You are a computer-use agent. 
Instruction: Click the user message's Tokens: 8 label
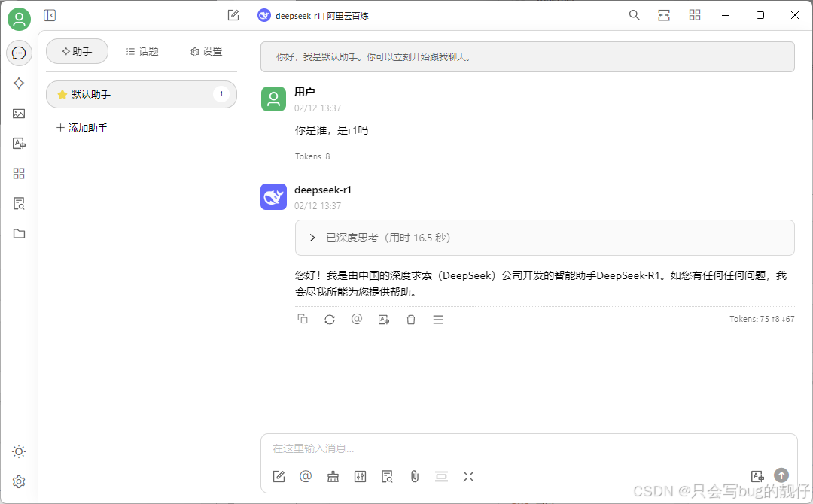(x=312, y=156)
